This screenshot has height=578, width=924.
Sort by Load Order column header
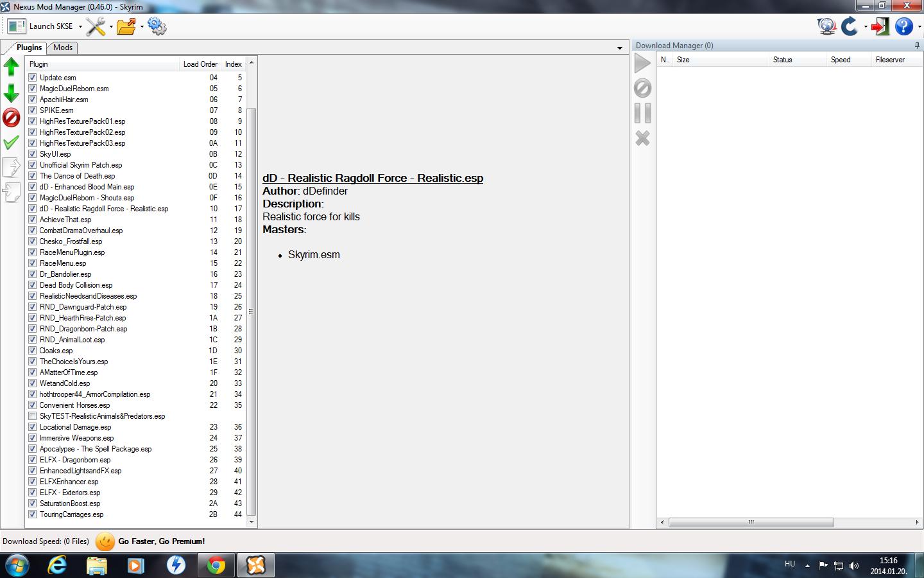pos(200,64)
